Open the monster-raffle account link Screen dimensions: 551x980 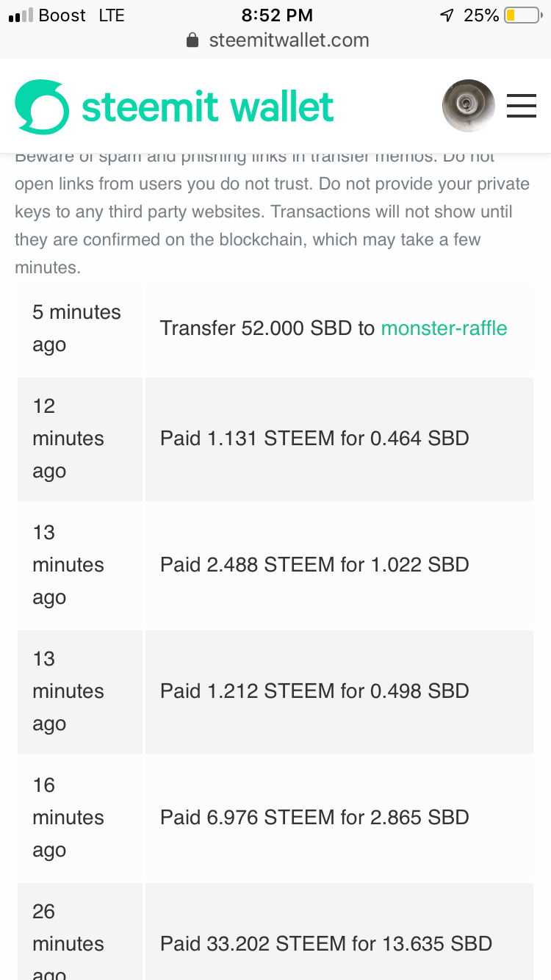point(444,328)
